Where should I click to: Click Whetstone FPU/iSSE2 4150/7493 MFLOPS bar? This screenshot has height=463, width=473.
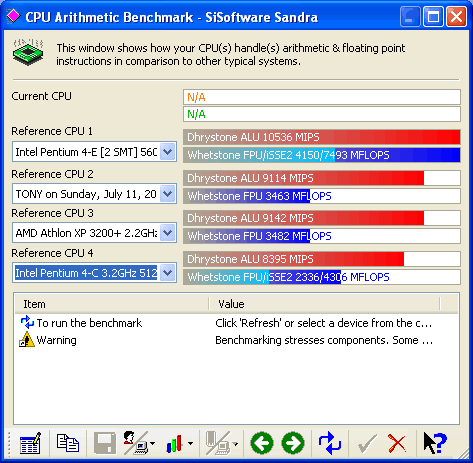pos(322,155)
